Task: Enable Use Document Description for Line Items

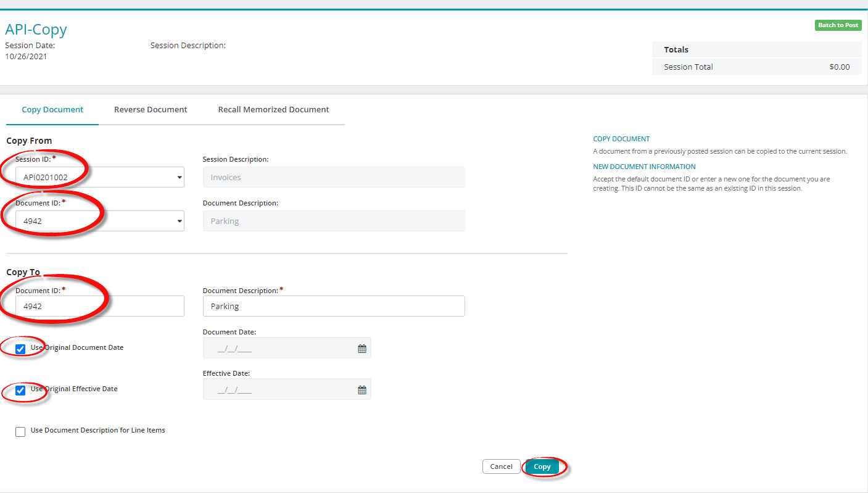Action: pos(20,432)
